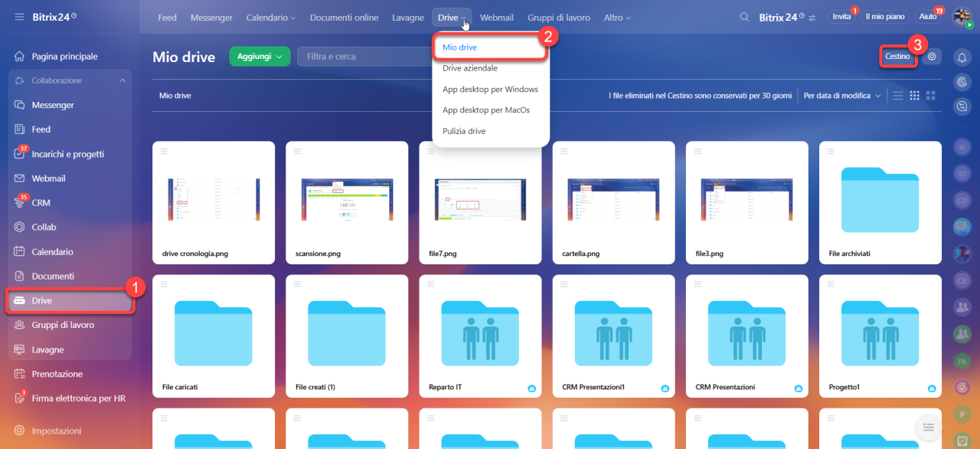Open Documenti online in top navigation
The width and height of the screenshot is (980, 449).
pos(345,18)
